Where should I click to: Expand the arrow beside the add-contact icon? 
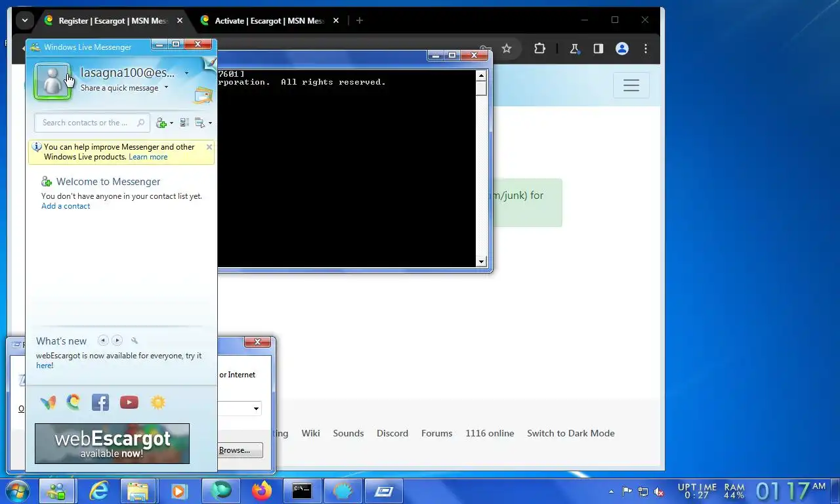tap(171, 123)
